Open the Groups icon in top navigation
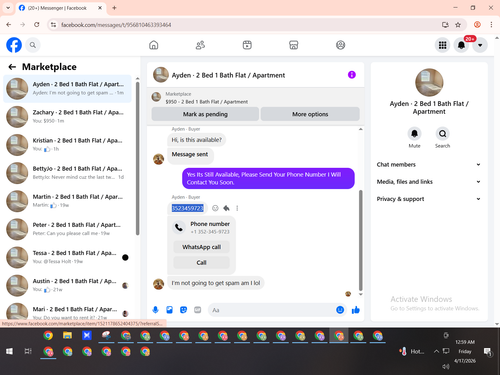 pos(340,45)
